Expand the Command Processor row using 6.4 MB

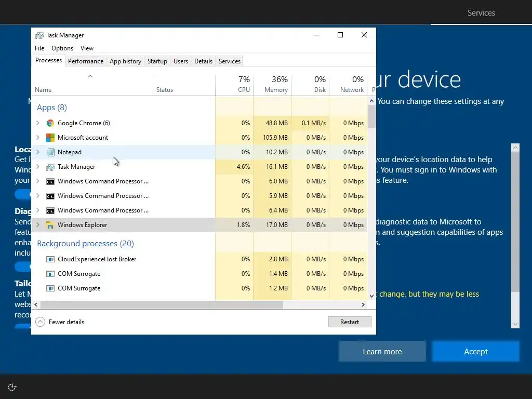[38, 211]
